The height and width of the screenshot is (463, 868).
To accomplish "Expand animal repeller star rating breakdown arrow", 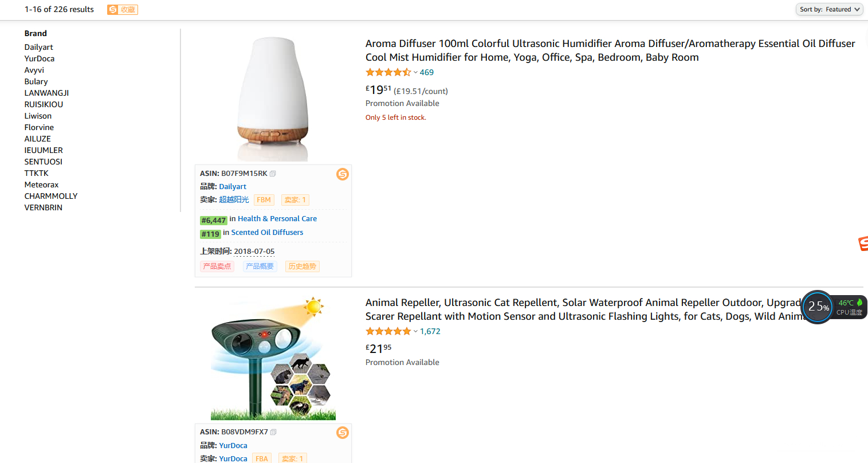I will (415, 332).
